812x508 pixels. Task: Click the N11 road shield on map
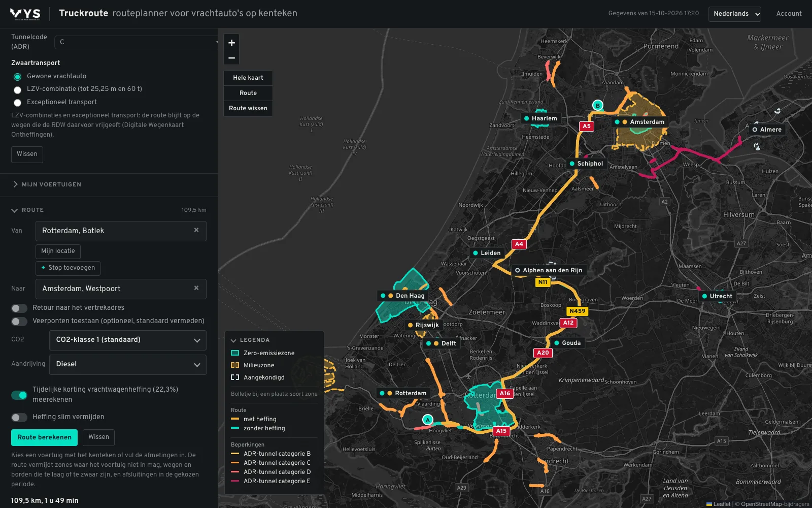click(x=543, y=282)
